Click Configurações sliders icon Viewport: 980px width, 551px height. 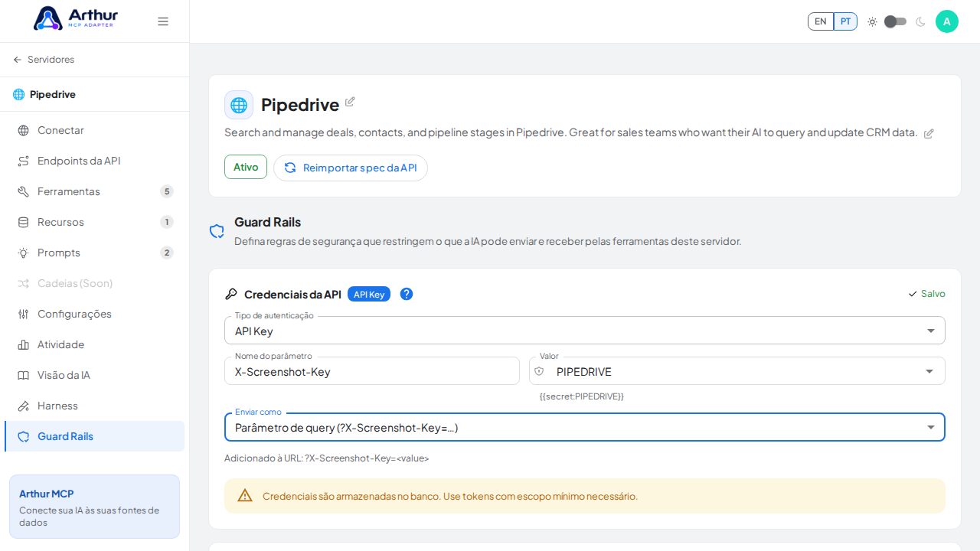pyautogui.click(x=24, y=314)
